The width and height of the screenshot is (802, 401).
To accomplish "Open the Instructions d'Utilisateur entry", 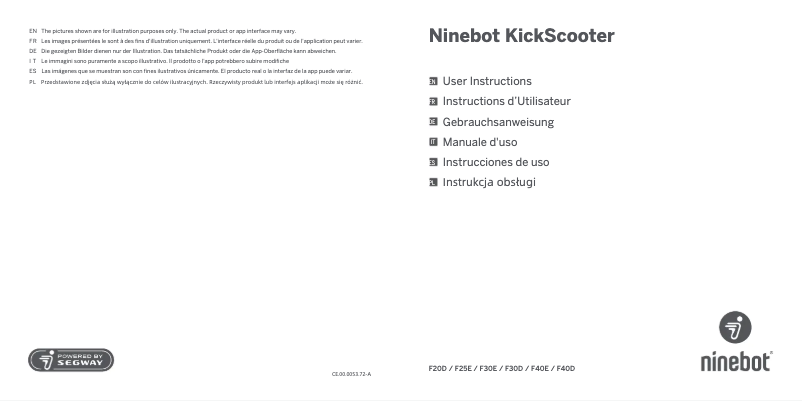I will point(506,102).
